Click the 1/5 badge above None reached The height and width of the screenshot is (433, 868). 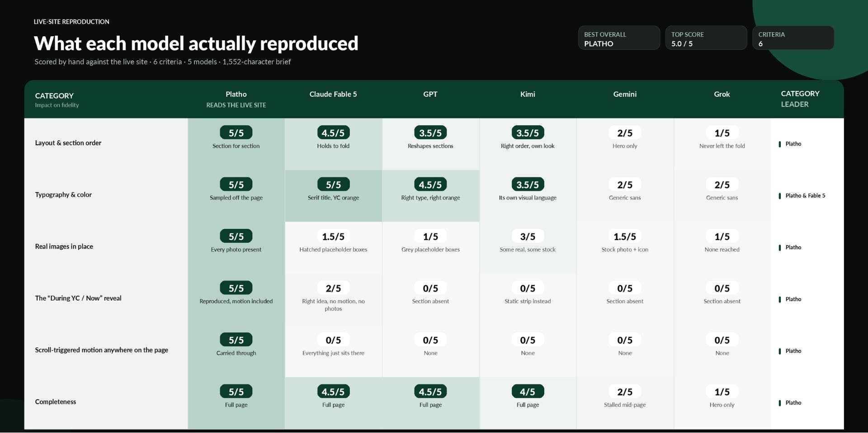722,236
